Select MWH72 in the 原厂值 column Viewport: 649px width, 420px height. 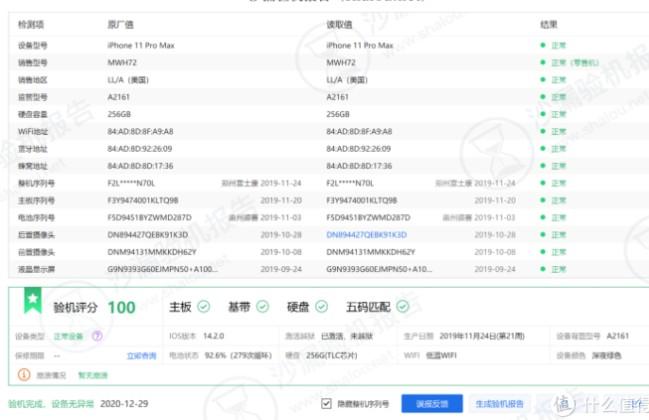(x=122, y=62)
